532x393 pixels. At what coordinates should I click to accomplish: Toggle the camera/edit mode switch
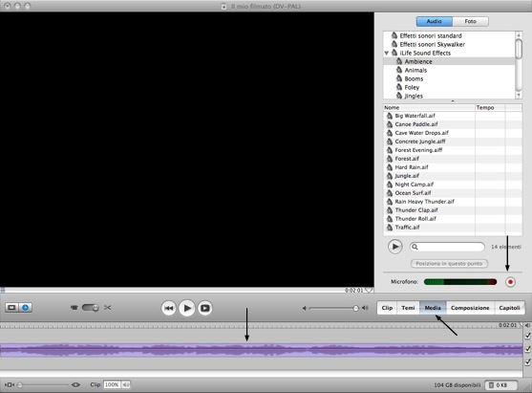90,308
